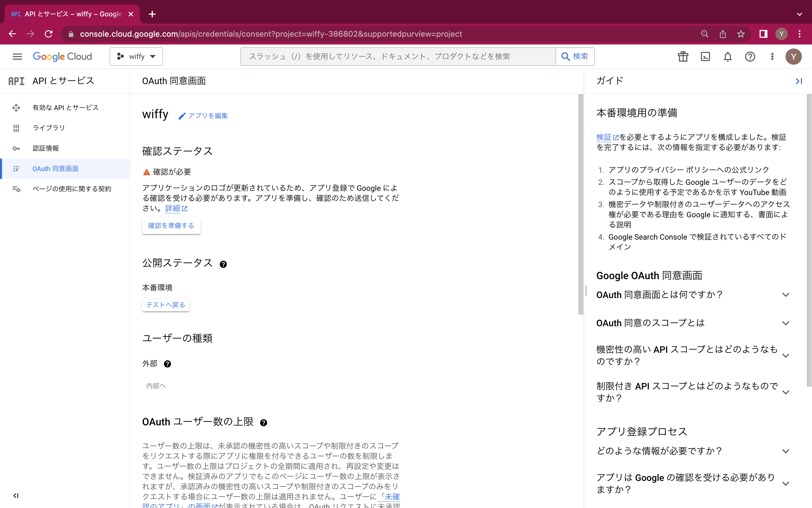
Task: Click the browser forward arrow
Action: tap(30, 34)
